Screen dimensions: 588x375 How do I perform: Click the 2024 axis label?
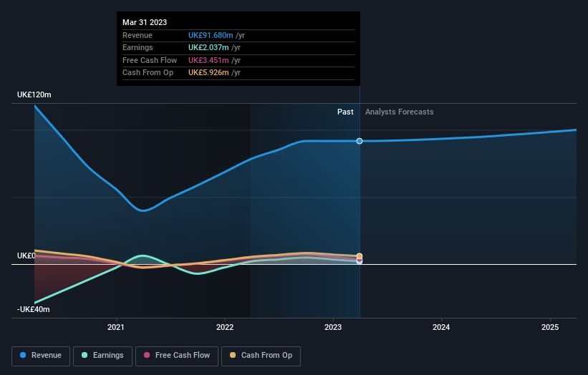(x=441, y=327)
